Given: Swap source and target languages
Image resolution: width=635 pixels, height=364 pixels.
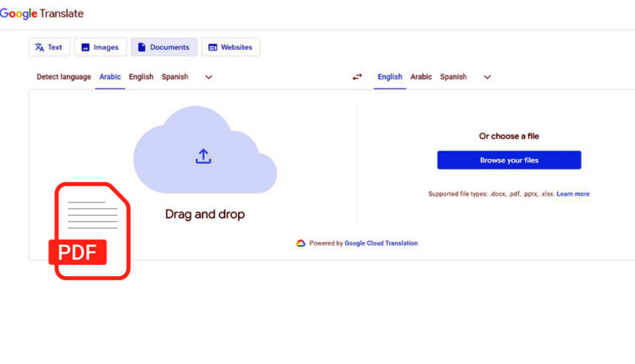Looking at the screenshot, I should [357, 77].
